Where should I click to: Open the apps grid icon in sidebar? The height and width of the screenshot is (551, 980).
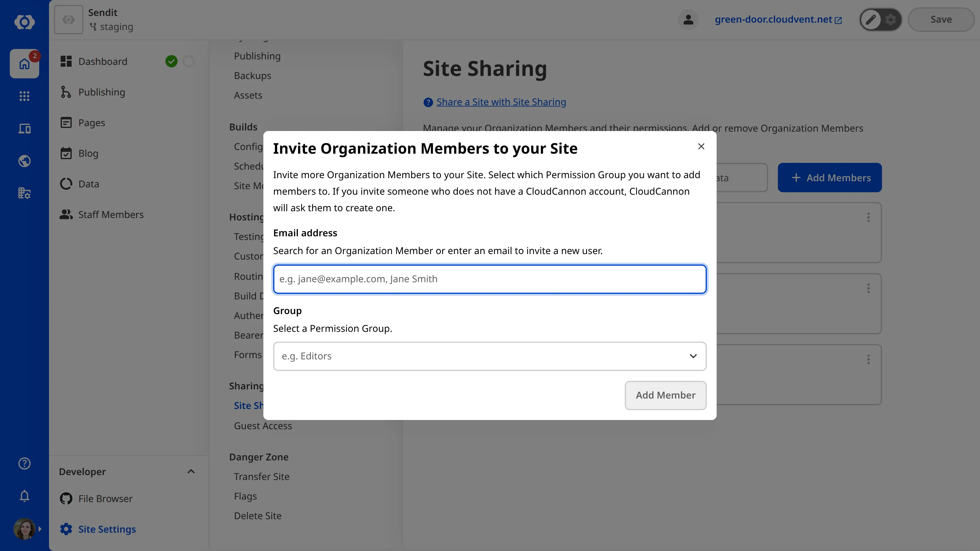[x=24, y=96]
